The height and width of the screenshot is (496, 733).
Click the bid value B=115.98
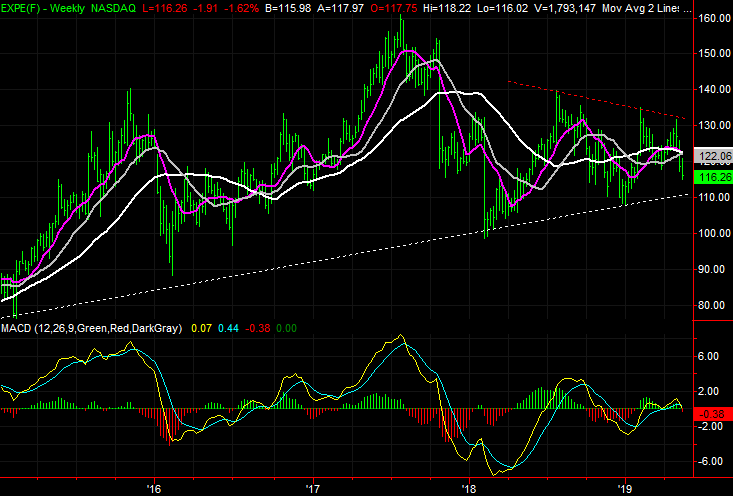click(286, 8)
